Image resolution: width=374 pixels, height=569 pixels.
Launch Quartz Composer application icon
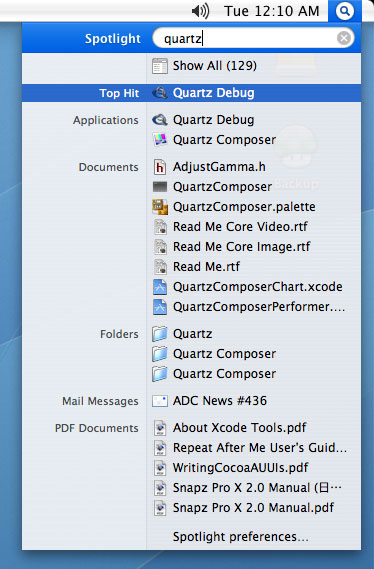pyautogui.click(x=160, y=140)
